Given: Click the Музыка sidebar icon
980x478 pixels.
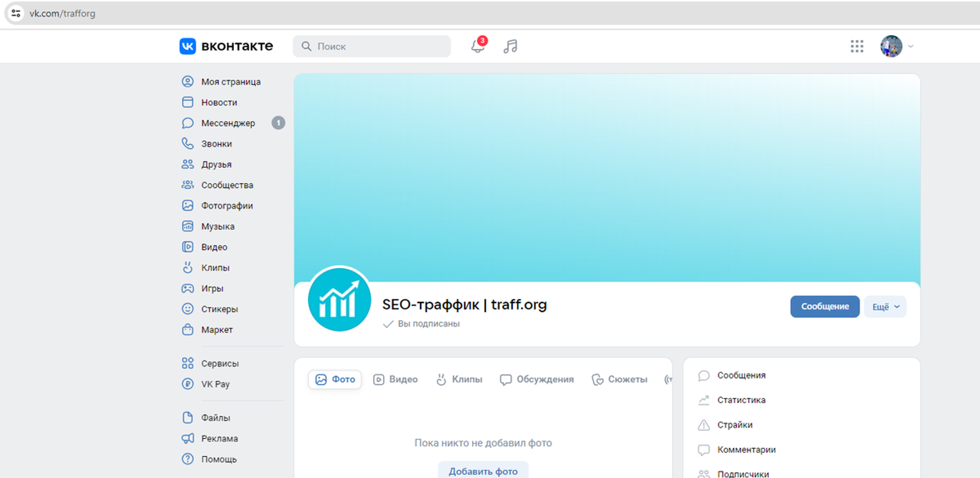Looking at the screenshot, I should pyautogui.click(x=188, y=226).
